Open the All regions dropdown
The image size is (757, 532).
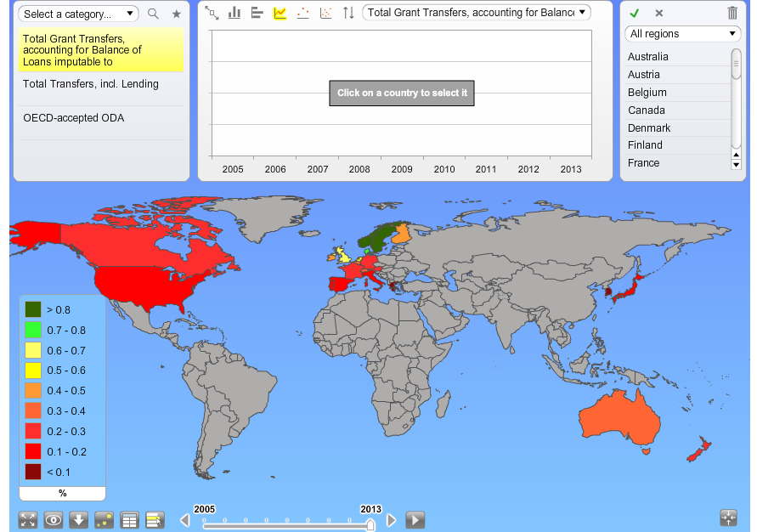pos(682,34)
